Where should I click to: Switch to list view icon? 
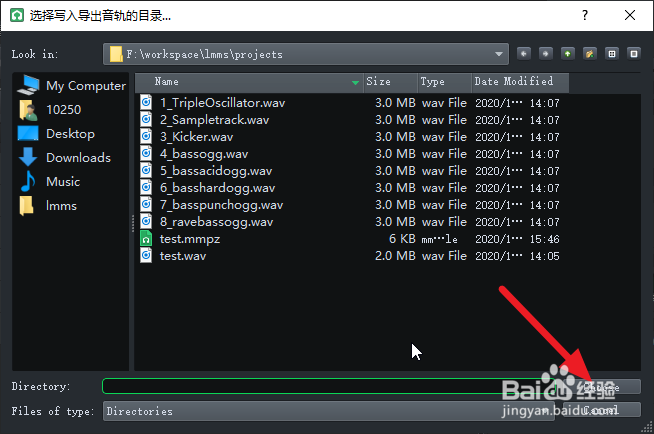[x=612, y=54]
